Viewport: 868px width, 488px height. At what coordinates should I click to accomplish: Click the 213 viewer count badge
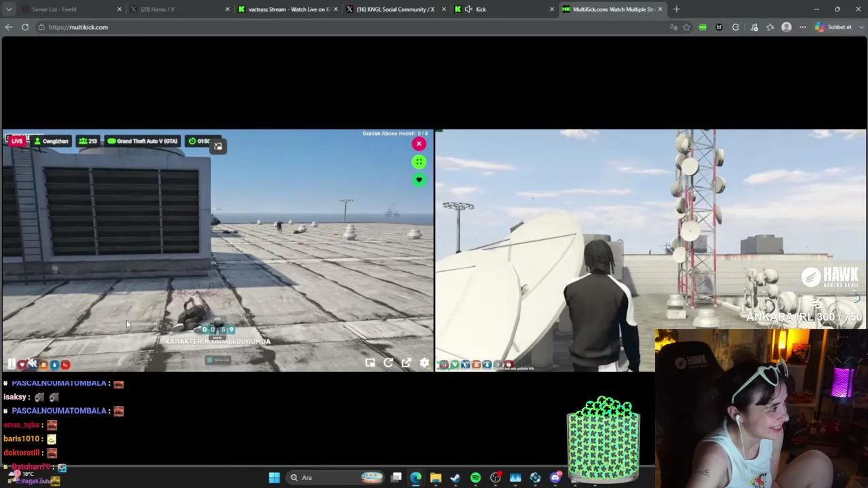88,141
